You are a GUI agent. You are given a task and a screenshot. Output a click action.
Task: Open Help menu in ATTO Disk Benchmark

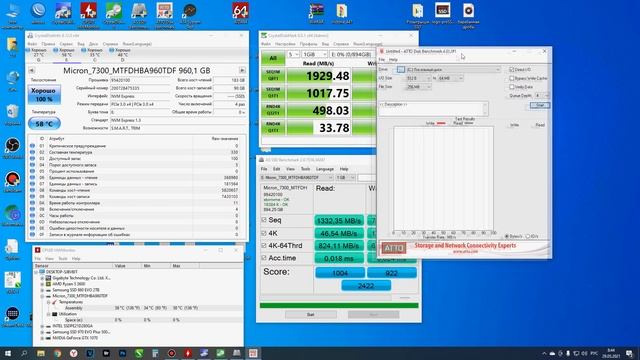tap(393, 60)
